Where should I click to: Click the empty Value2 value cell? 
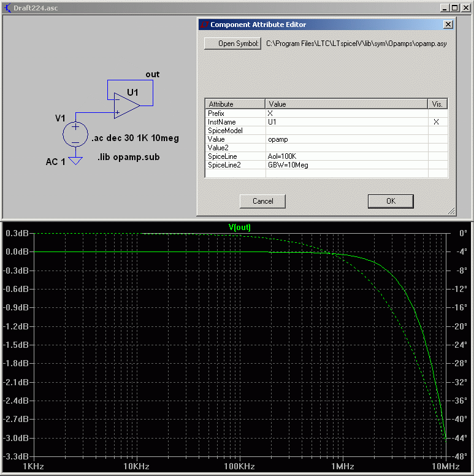[347, 148]
